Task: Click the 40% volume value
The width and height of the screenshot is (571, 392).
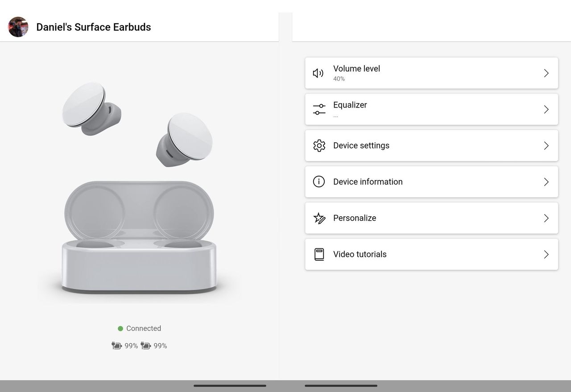Action: 339,79
